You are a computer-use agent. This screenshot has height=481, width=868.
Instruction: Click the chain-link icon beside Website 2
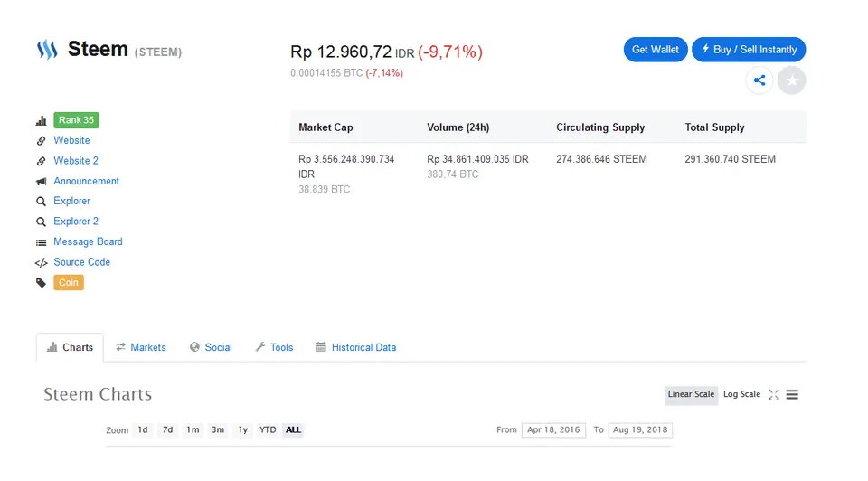41,161
